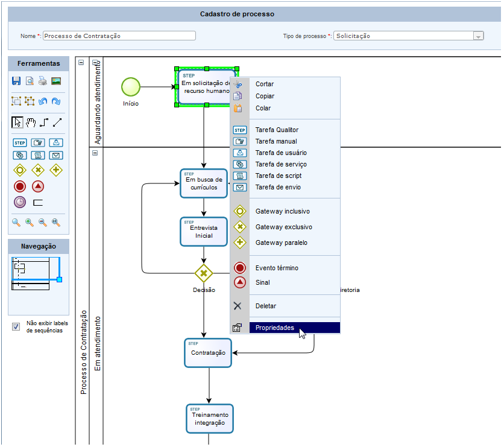Select the envelope send task tool in Ferramentas
Image resolution: width=504 pixels, height=447 pixels.
point(55,156)
